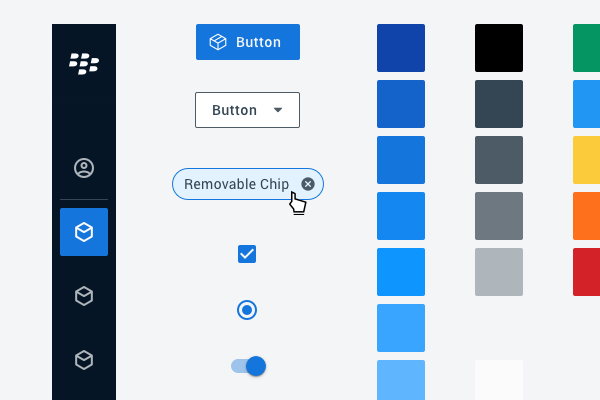Remove the chip using its X icon
This screenshot has width=600, height=400.
308,184
